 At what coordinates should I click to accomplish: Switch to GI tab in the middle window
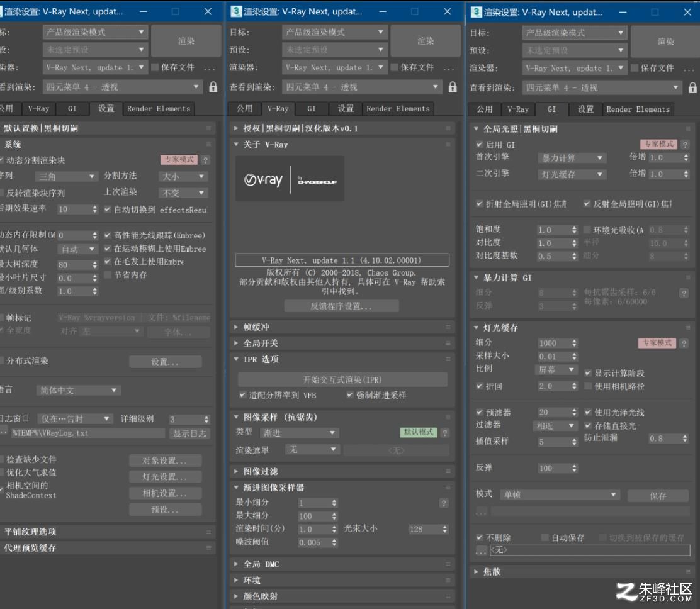pos(312,108)
